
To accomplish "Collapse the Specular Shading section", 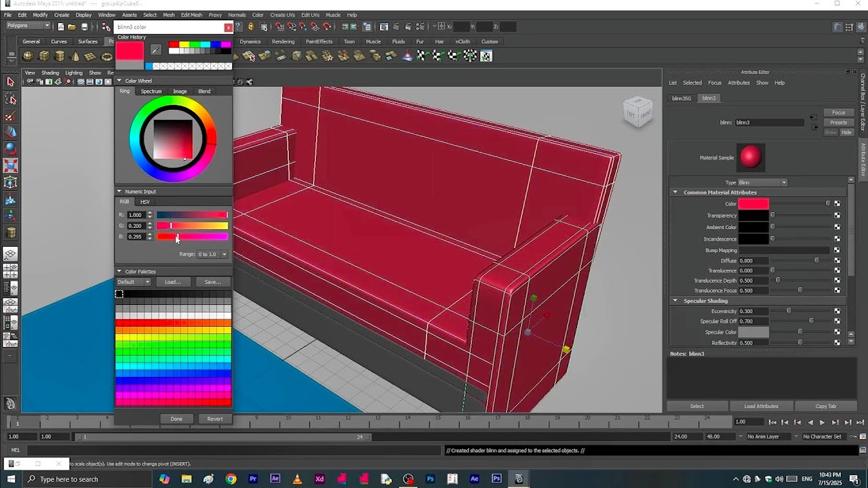I will (x=675, y=301).
